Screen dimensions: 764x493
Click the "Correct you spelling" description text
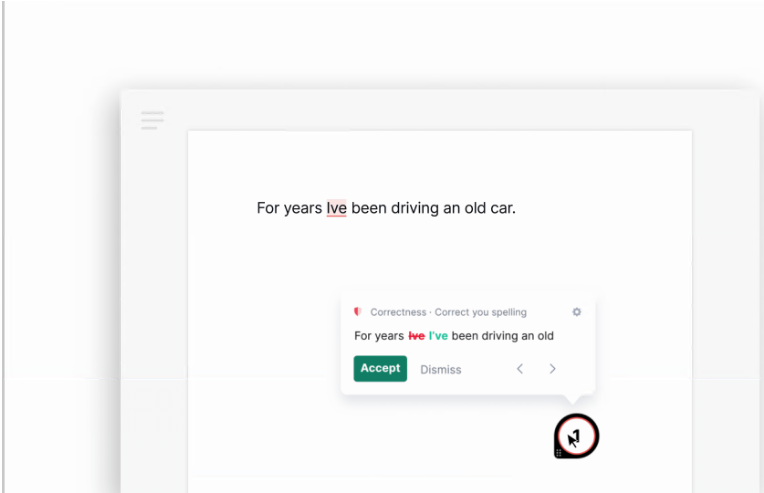pyautogui.click(x=480, y=312)
